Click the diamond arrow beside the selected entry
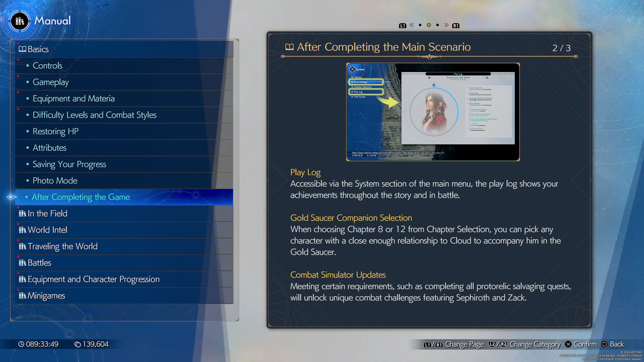Screen dimensions: 644x362 10,197
